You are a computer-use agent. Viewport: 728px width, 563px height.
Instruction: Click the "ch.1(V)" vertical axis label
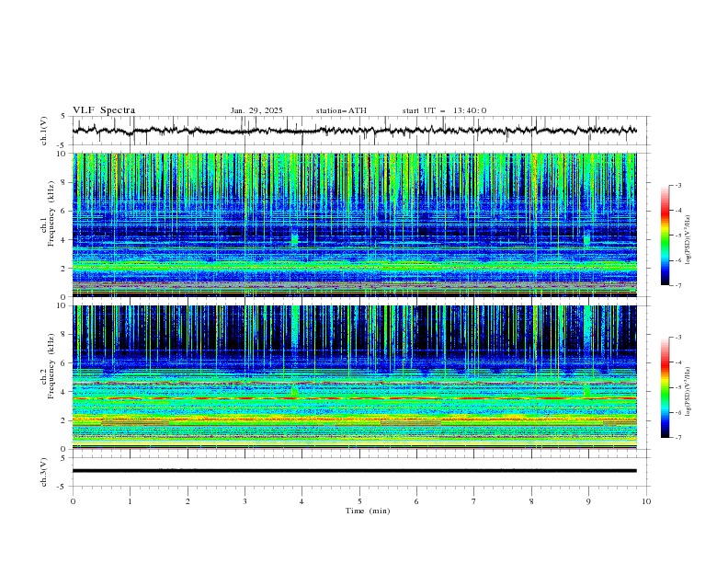click(x=44, y=131)
